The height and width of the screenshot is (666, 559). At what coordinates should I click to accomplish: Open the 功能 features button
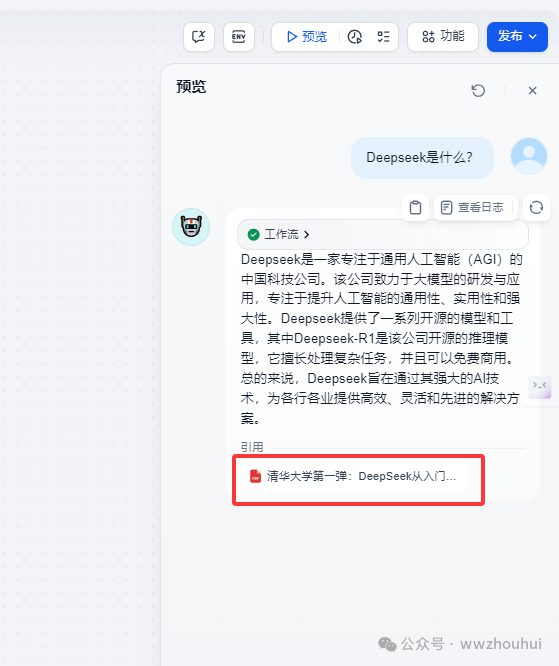pos(443,37)
